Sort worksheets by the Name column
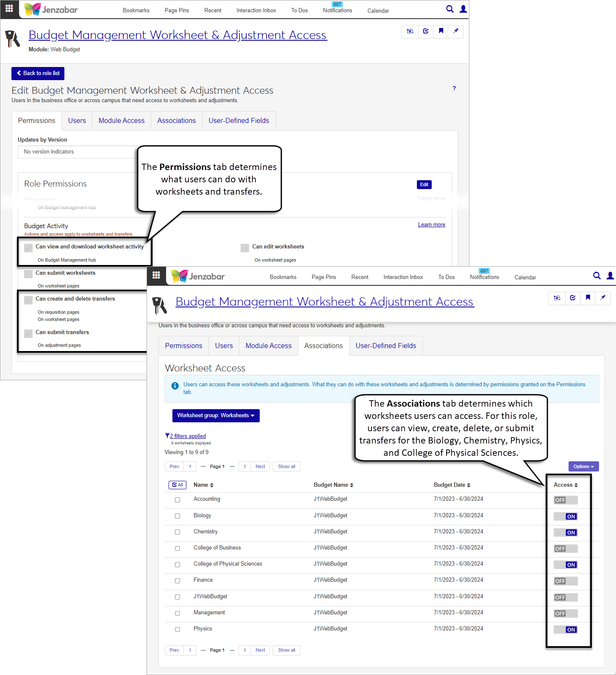The image size is (616, 675). 203,485
